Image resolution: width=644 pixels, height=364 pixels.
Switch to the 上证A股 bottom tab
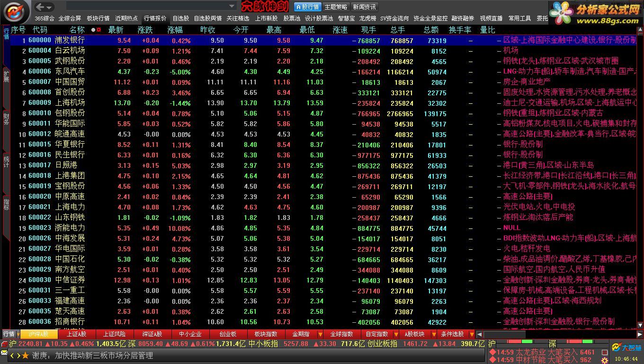point(76,334)
